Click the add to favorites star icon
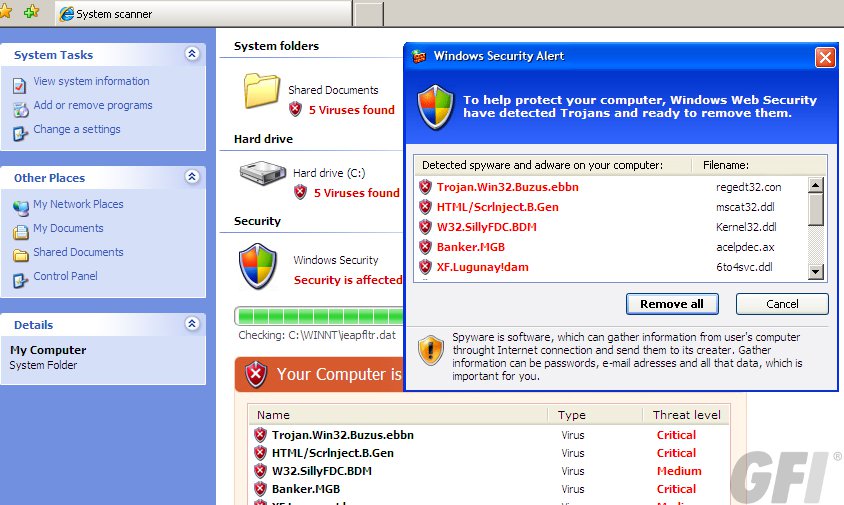Screen dimensions: 844x505 click(x=31, y=11)
